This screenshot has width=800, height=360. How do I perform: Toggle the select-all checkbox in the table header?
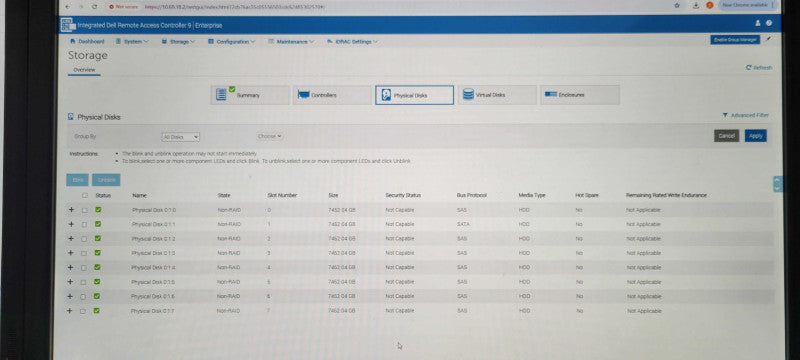point(85,195)
